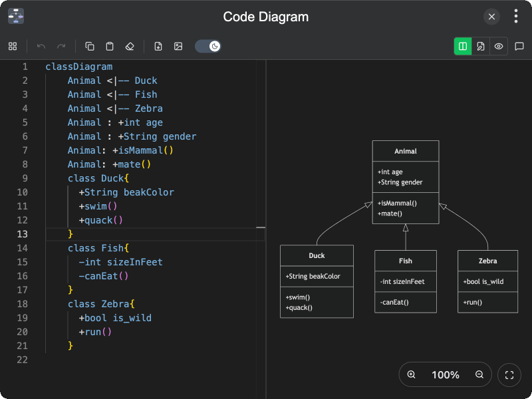Click 'class Duck{' code line
This screenshot has height=399, width=532.
[98, 178]
